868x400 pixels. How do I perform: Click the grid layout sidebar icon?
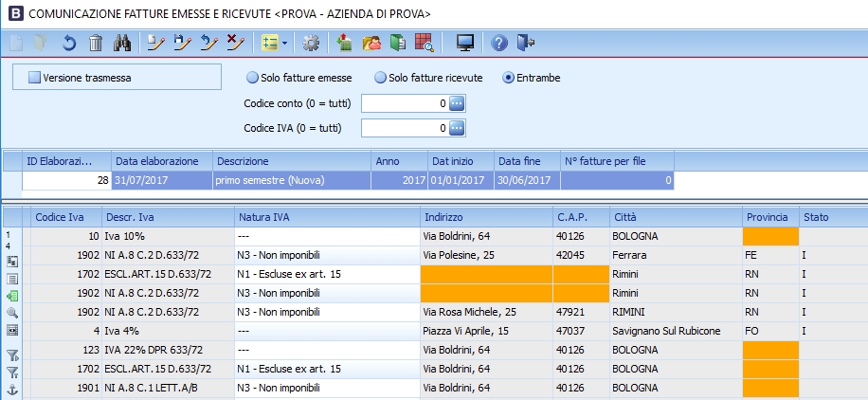(11, 262)
